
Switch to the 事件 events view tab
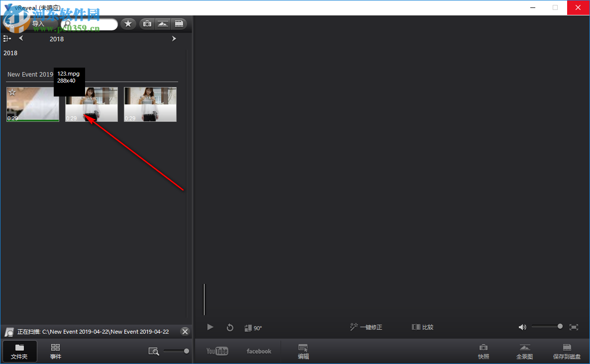pos(56,351)
